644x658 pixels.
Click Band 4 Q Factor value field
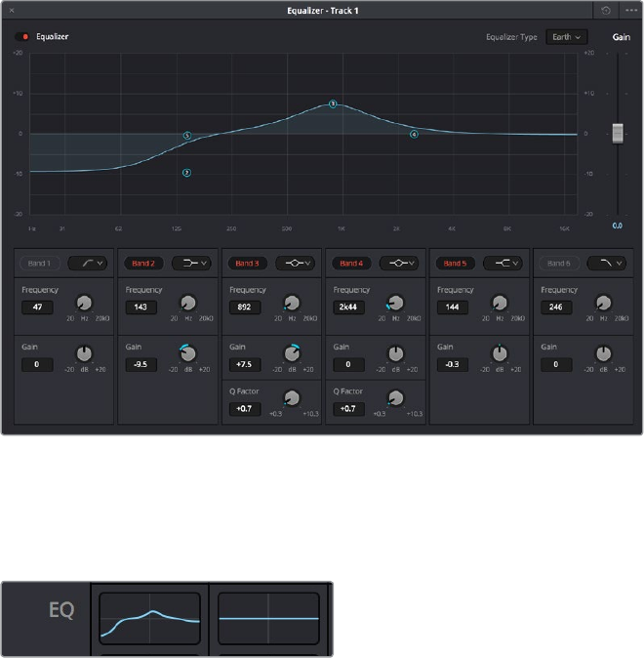tap(348, 409)
